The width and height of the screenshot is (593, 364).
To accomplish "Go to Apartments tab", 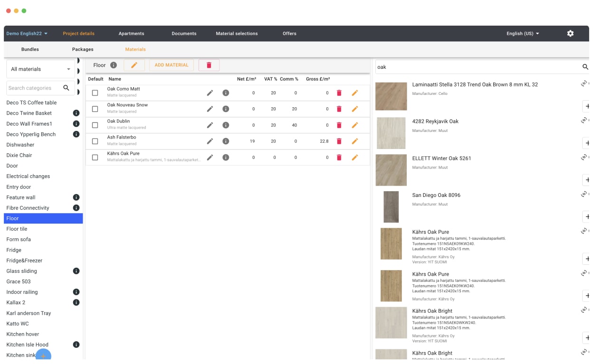I will (x=131, y=34).
